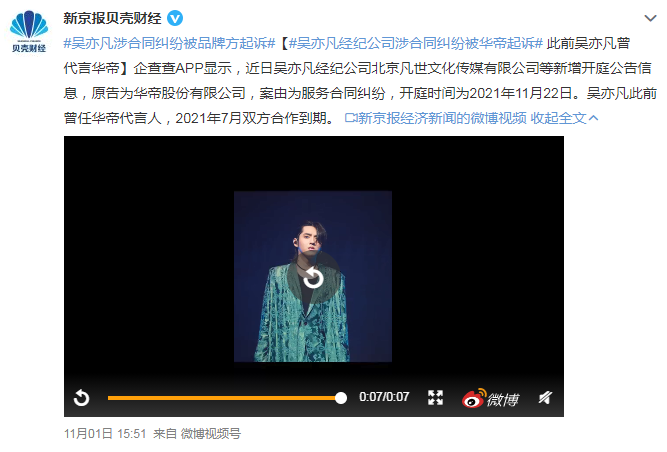Screen dimensions: 667x452
Task: Click the up chevron after 收起全文
Action: coord(593,118)
